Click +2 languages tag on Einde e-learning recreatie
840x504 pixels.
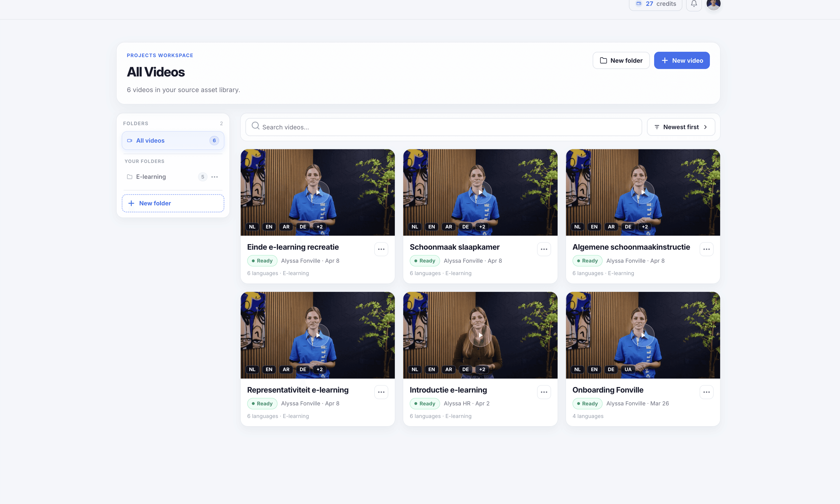[320, 227]
